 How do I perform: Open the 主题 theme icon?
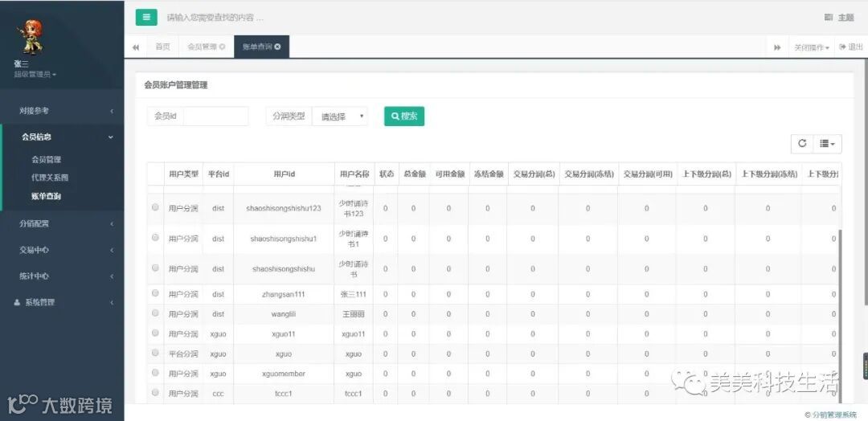pos(828,18)
